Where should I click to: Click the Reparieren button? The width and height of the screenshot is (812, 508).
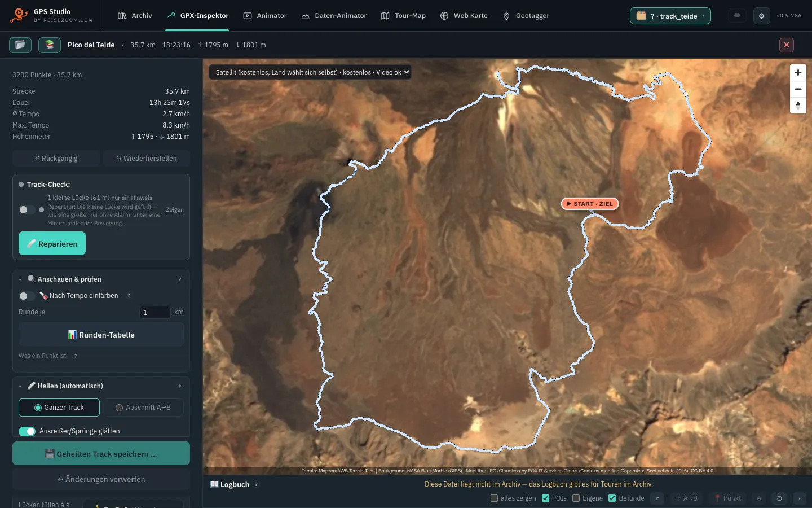point(52,243)
